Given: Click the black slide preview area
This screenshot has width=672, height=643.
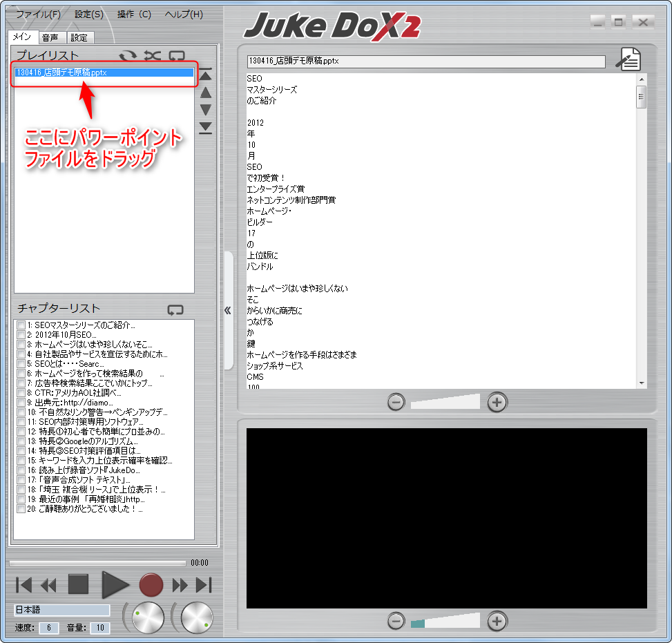Looking at the screenshot, I should [447, 518].
